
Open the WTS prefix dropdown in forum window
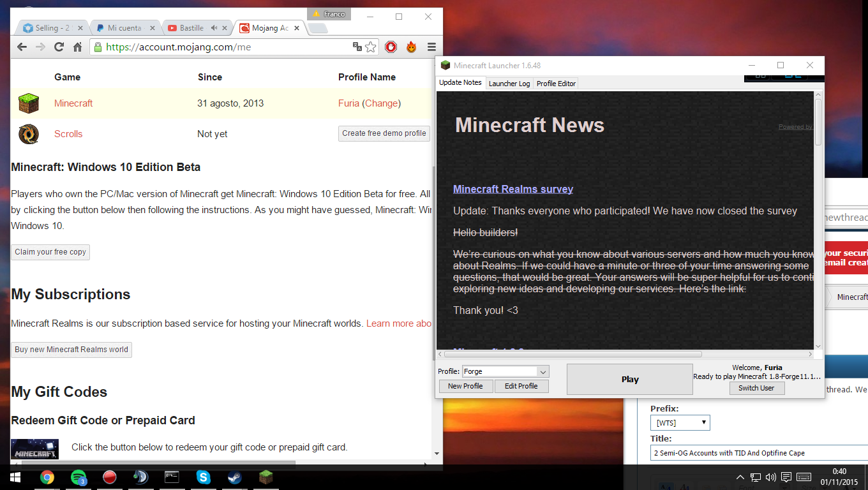680,422
